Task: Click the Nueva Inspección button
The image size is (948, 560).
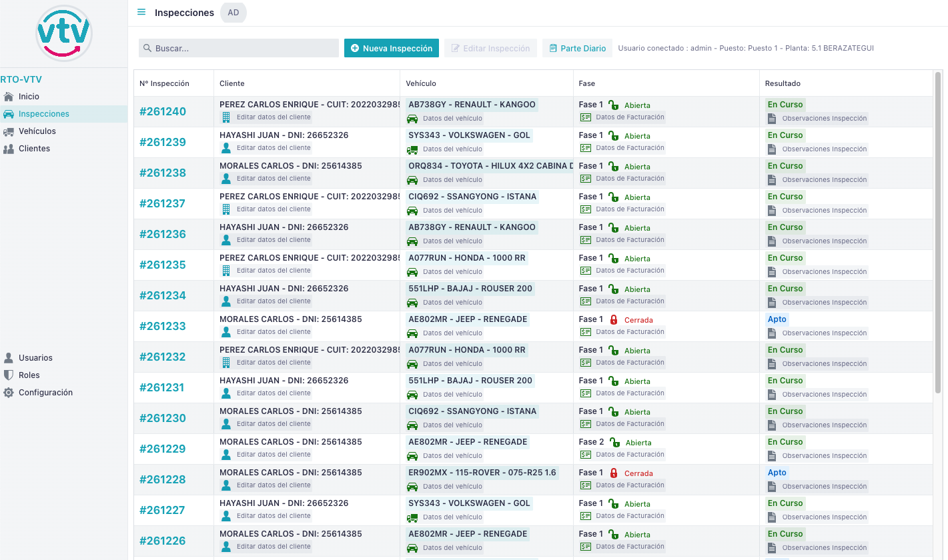Action: tap(392, 48)
